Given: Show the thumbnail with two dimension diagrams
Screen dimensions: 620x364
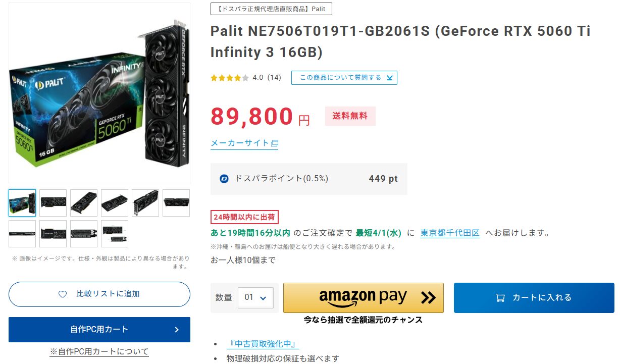Looking at the screenshot, I should point(115,234).
